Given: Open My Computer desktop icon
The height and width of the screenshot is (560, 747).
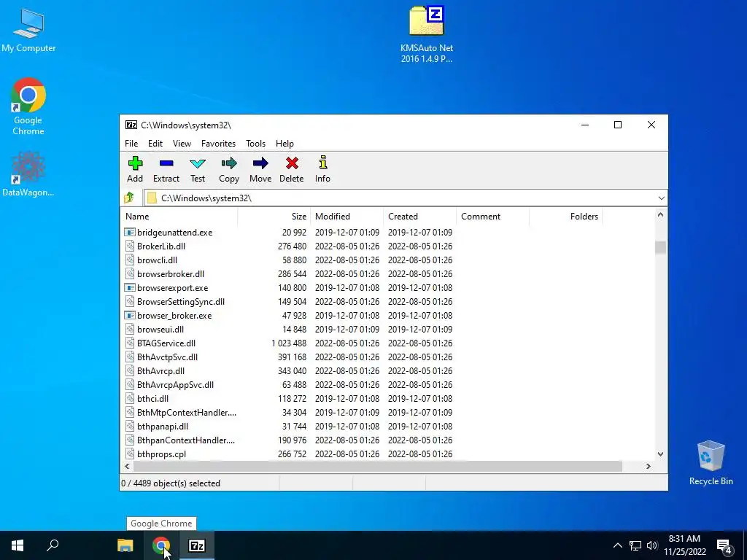Looking at the screenshot, I should (x=28, y=31).
